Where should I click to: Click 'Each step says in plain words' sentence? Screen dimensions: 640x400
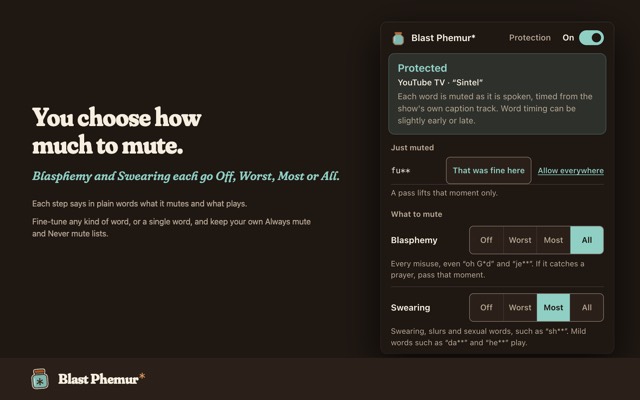[140, 204]
